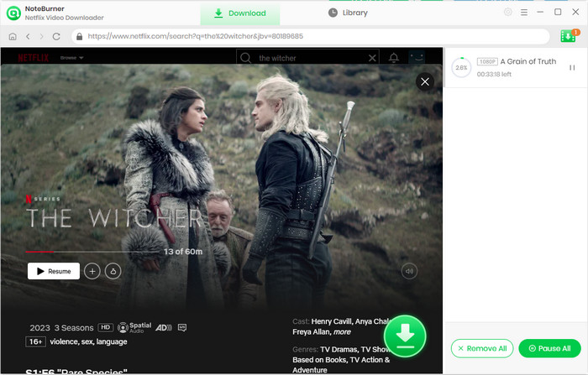588x375 pixels.
Task: Click the 3 Seasons text
Action: pyautogui.click(x=74, y=328)
